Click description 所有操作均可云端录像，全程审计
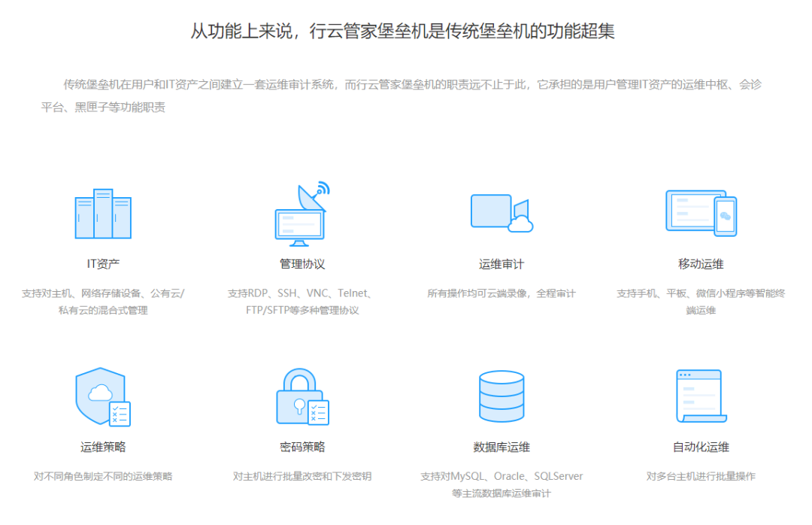This screenshot has width=812, height=525. [501, 293]
